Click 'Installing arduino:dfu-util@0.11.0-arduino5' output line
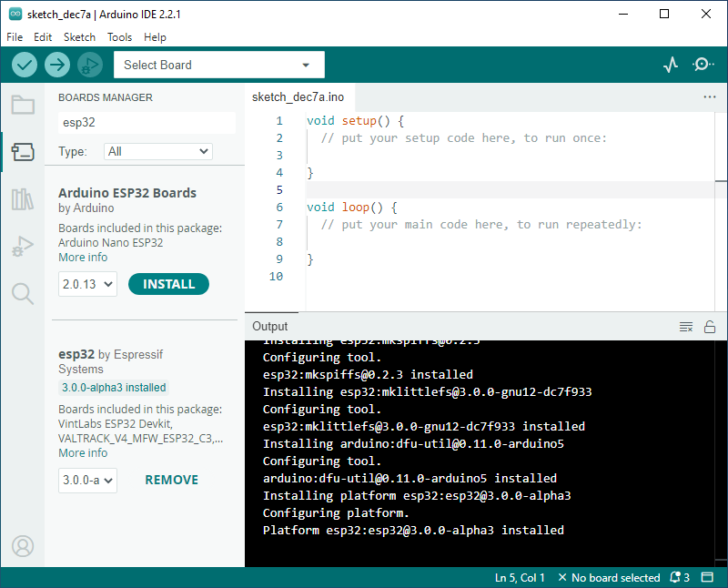 click(413, 443)
